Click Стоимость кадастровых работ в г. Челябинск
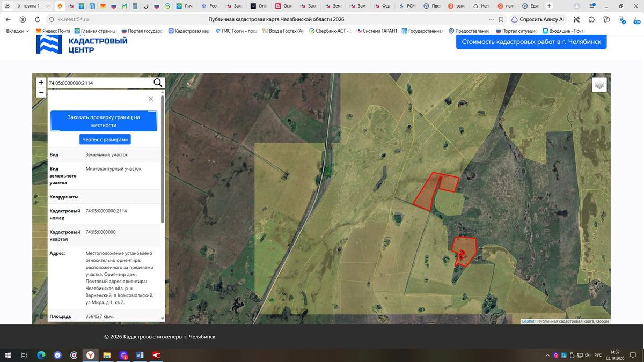 (x=531, y=42)
